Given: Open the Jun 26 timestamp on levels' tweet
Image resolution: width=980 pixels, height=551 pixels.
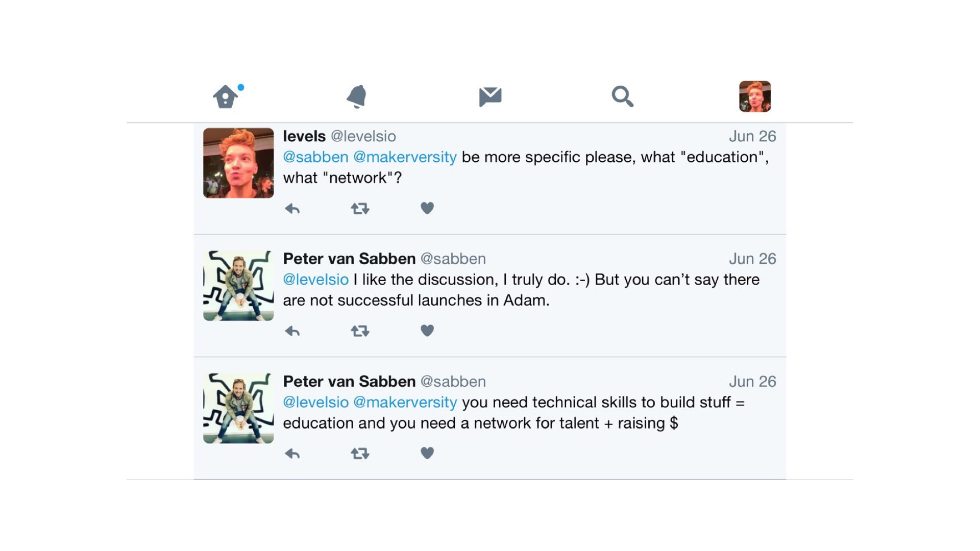Looking at the screenshot, I should point(752,136).
